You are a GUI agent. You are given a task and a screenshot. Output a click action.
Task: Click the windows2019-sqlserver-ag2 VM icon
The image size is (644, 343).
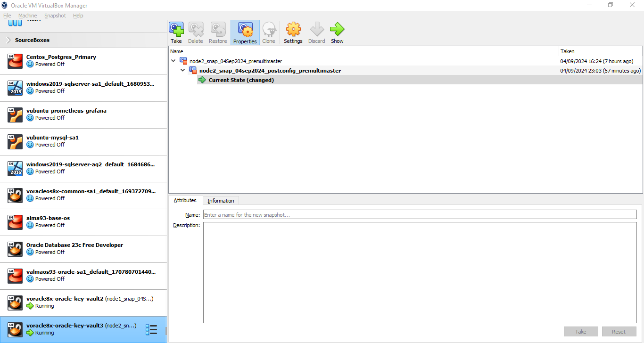(x=15, y=168)
